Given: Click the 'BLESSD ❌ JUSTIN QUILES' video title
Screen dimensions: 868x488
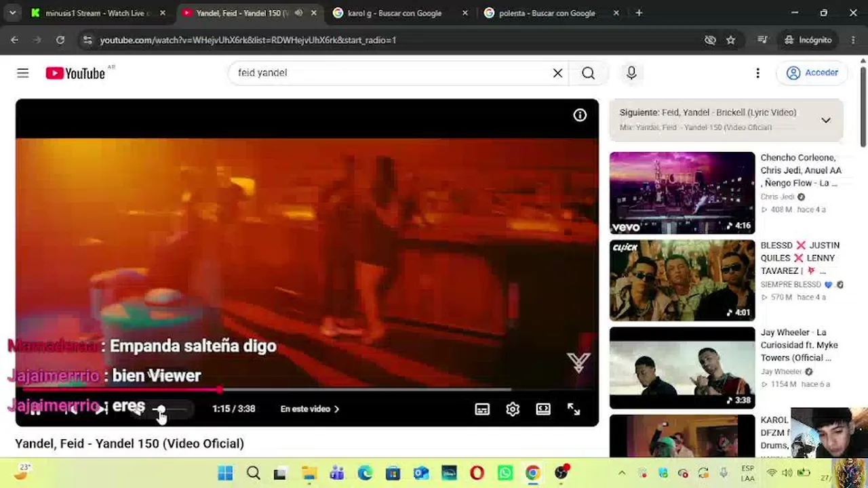Looking at the screenshot, I should coord(800,258).
